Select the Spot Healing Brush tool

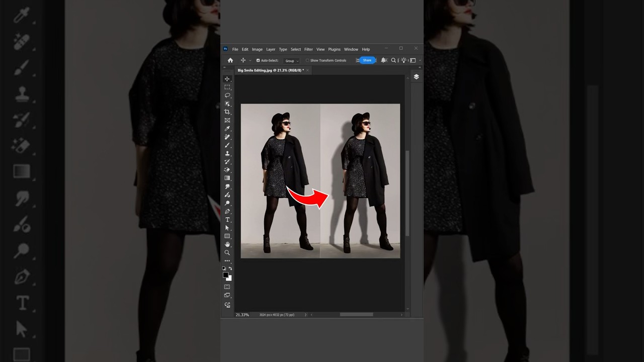227,137
